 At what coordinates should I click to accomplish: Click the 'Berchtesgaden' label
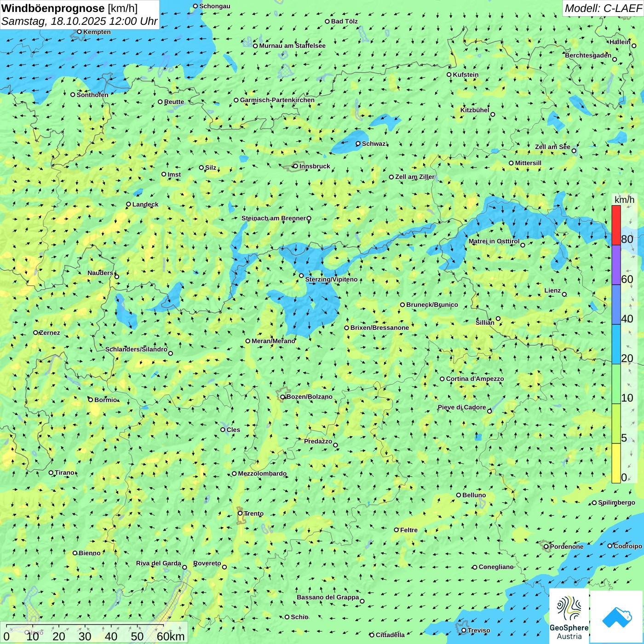coord(588,55)
